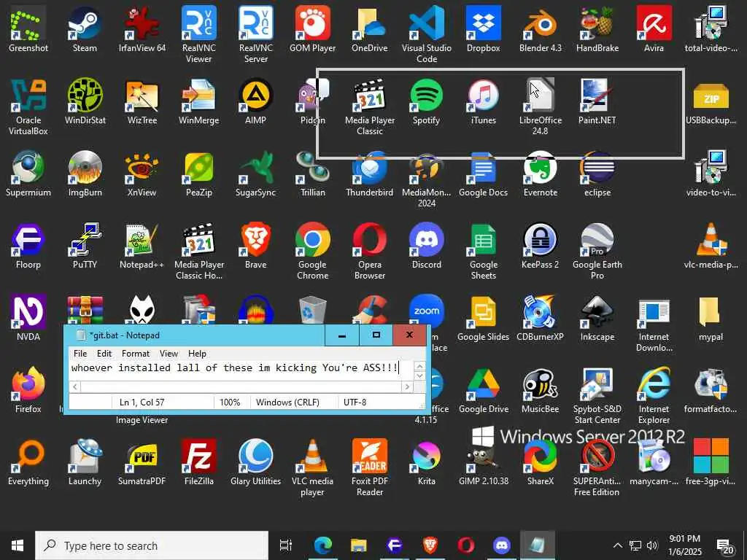
Task: Click the USBBackup zip file icon
Action: (711, 102)
